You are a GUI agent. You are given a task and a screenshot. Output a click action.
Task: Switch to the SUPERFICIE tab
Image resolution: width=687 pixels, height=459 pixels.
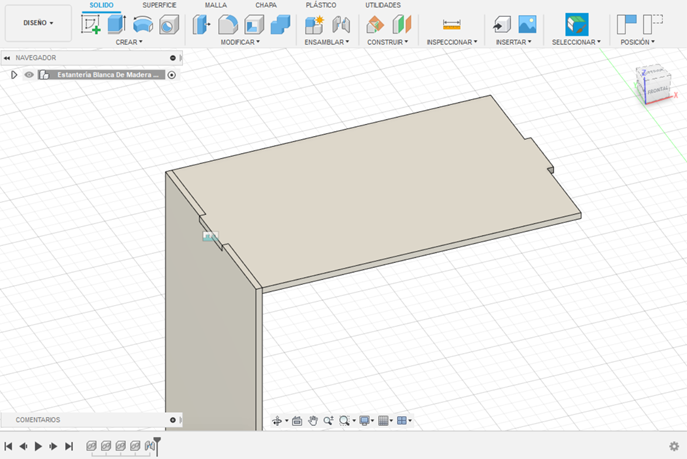coord(159,5)
